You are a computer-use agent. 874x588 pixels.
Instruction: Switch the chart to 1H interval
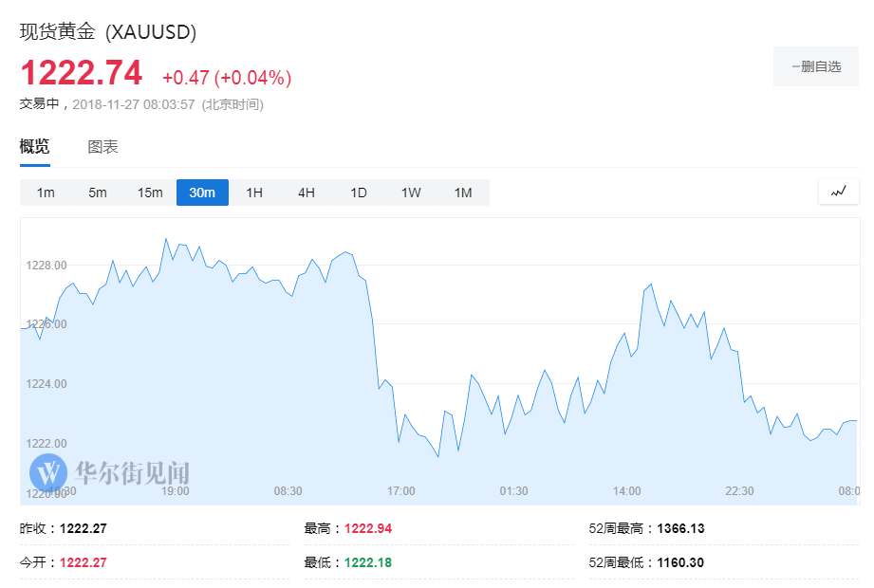click(254, 193)
